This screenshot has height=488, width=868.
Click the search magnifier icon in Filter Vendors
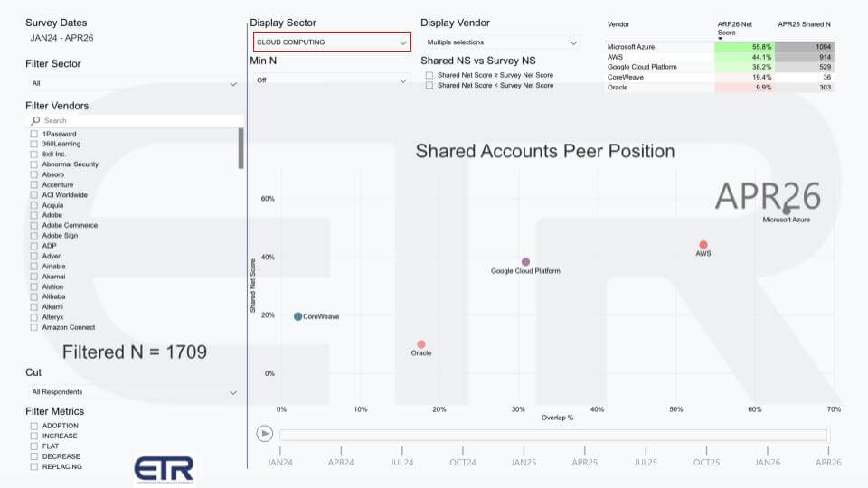[x=35, y=120]
